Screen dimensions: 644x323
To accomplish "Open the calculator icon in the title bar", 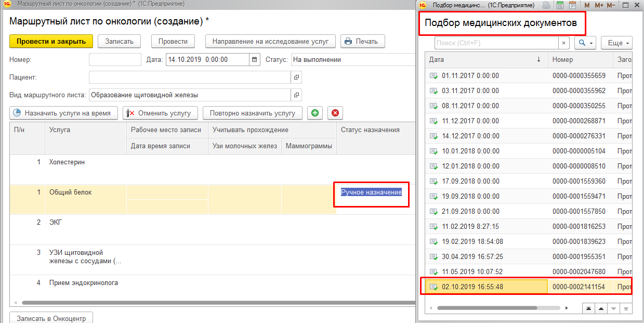I will (x=560, y=5).
